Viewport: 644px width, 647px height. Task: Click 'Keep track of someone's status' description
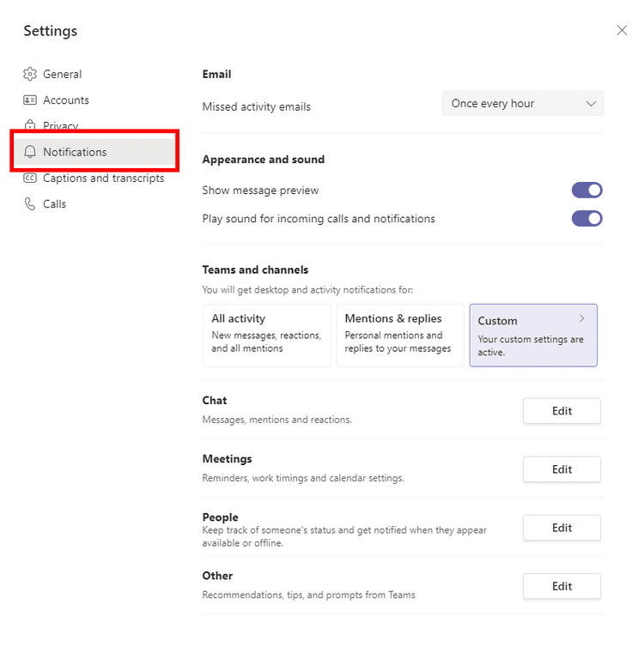(x=344, y=536)
